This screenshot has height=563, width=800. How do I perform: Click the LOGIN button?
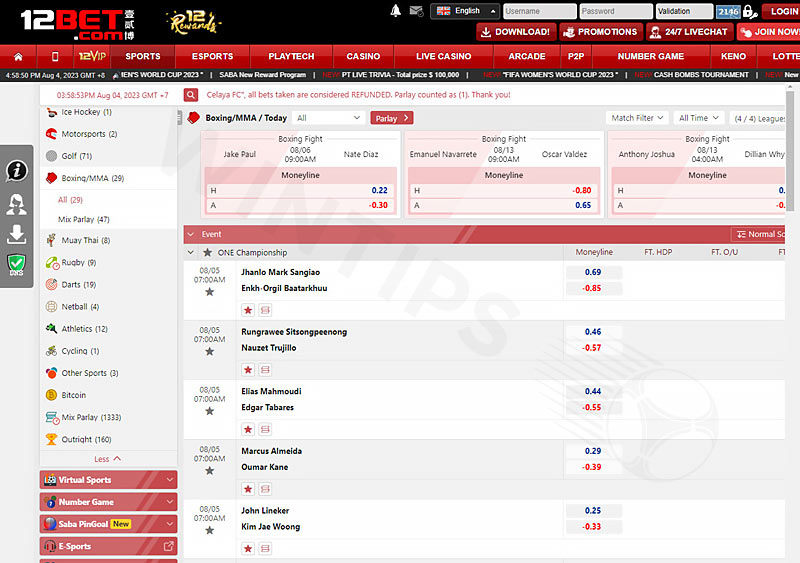pyautogui.click(x=782, y=11)
